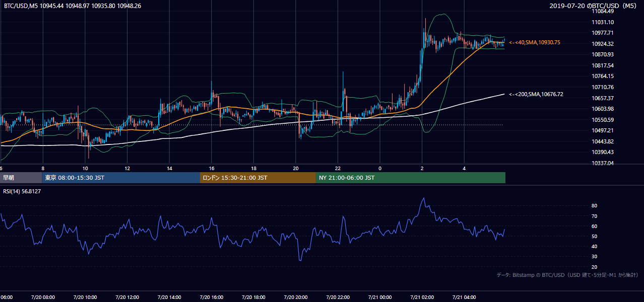Click the 7/20 14:00 bottom time label
Viewport: 644px width, 302px height.
click(169, 297)
